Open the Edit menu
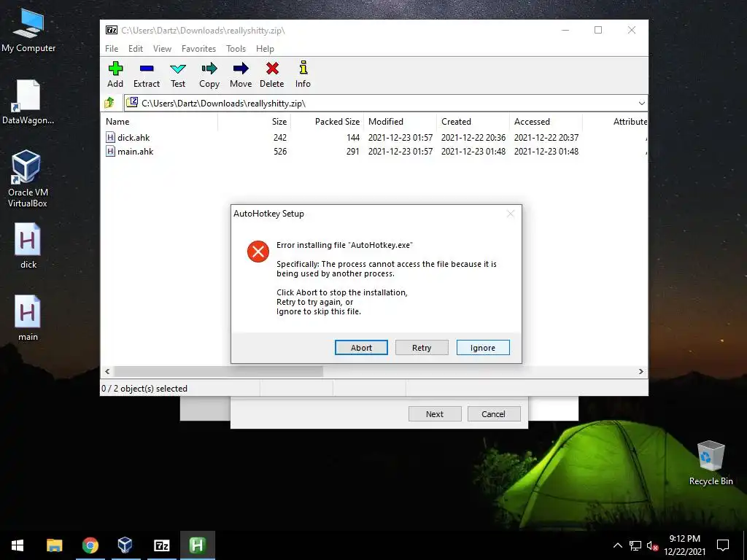The width and height of the screenshot is (747, 560). pos(135,49)
